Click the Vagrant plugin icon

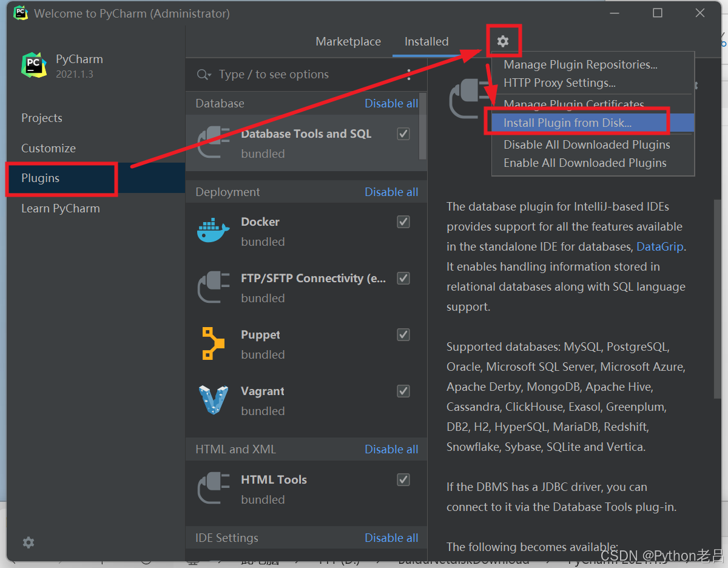pyautogui.click(x=214, y=400)
